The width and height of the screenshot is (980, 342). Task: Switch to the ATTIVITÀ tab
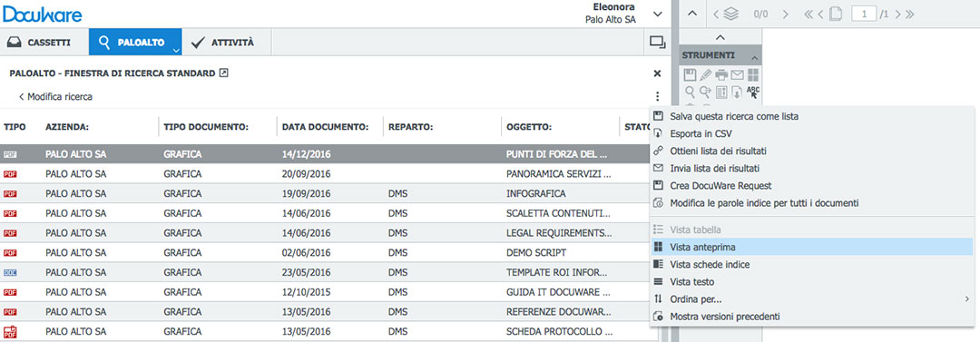coord(223,43)
